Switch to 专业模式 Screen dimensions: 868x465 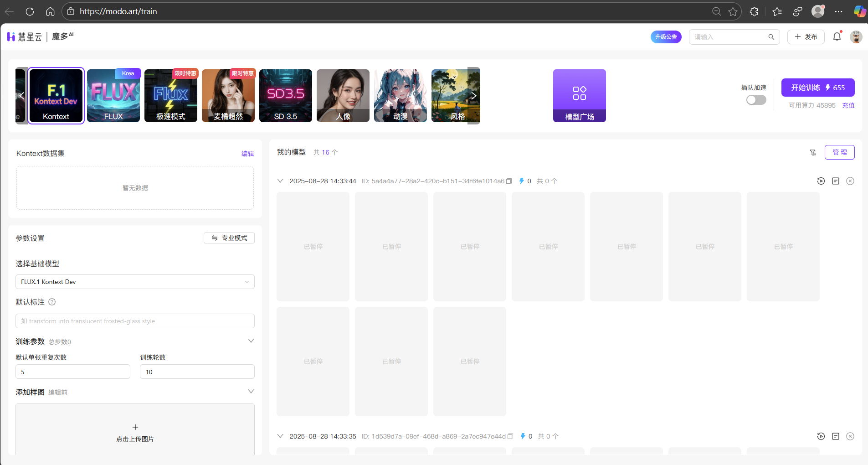point(229,238)
